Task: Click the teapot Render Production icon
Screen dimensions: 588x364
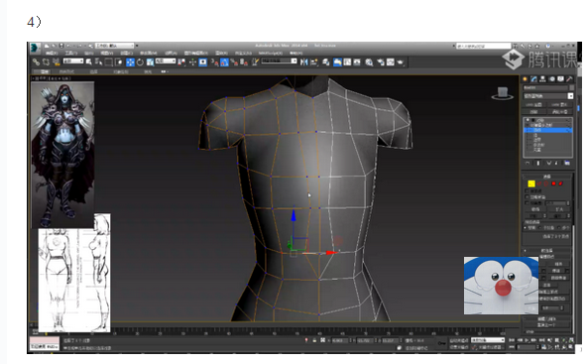Action: [401, 61]
